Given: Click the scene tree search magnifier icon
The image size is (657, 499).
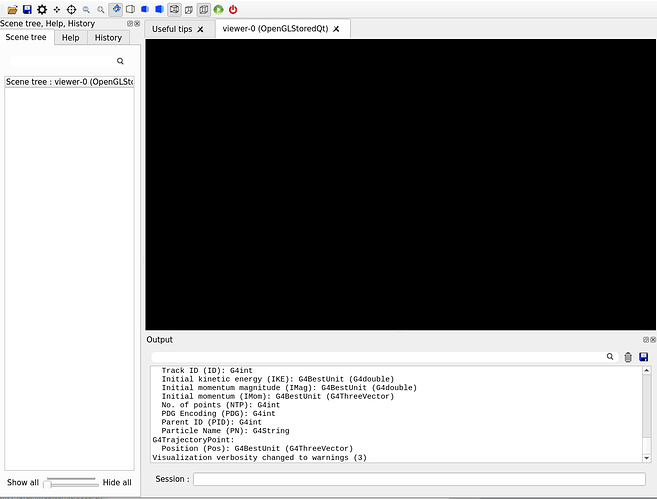Looking at the screenshot, I should [x=120, y=61].
